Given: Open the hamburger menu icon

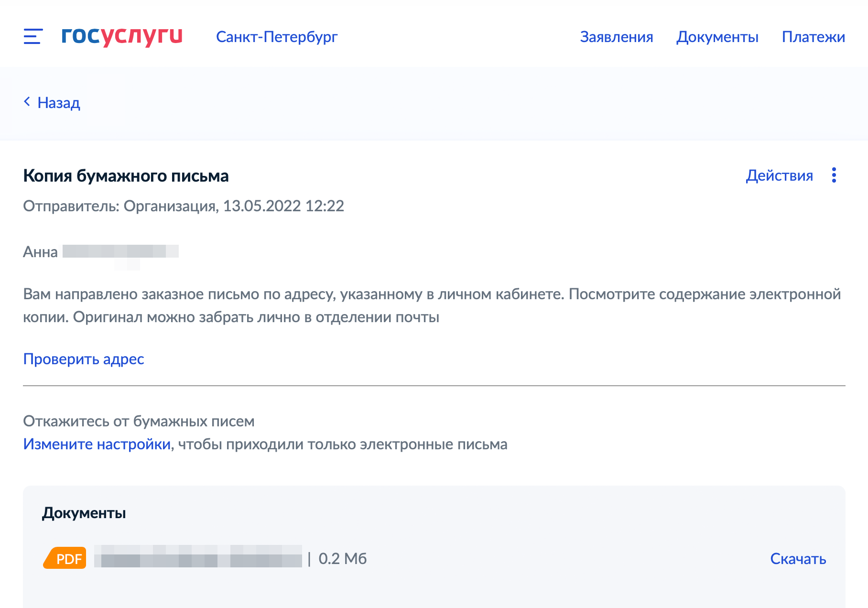Looking at the screenshot, I should (x=33, y=36).
